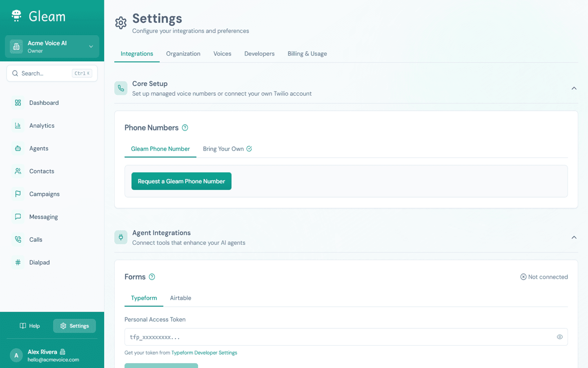588x368 pixels.
Task: Click the Core Setup heading
Action: [x=150, y=83]
